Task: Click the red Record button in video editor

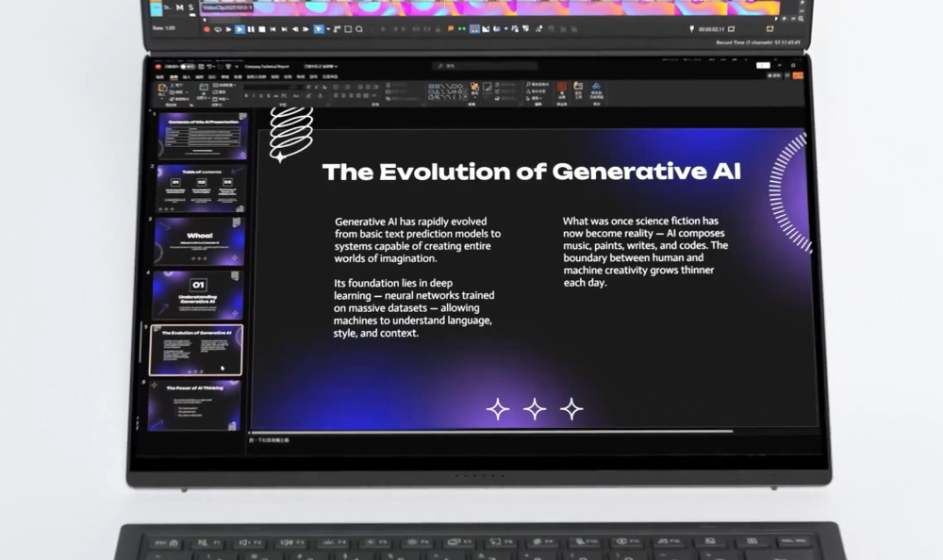Action: [207, 29]
